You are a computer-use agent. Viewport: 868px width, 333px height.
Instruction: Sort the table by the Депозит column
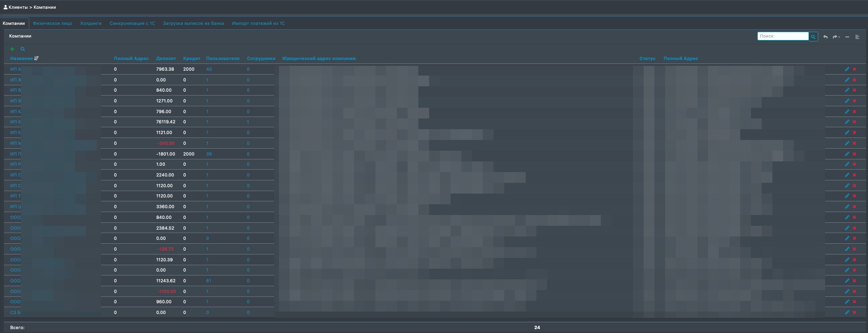pos(166,59)
